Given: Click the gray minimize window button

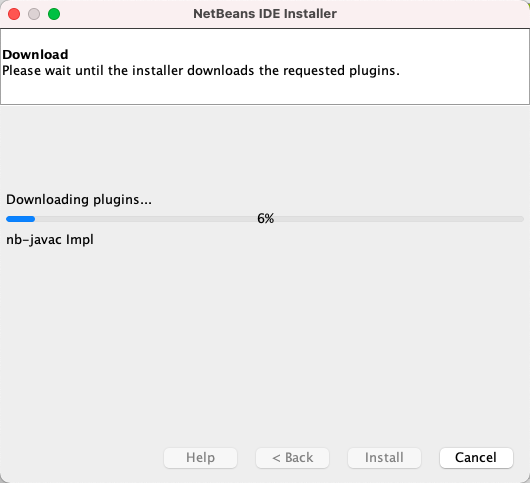Looking at the screenshot, I should (x=34, y=14).
